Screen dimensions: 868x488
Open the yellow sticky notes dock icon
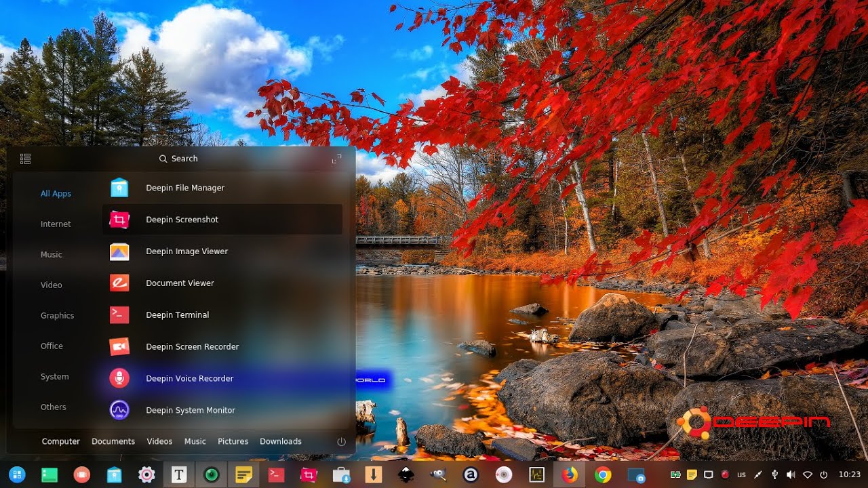point(244,475)
